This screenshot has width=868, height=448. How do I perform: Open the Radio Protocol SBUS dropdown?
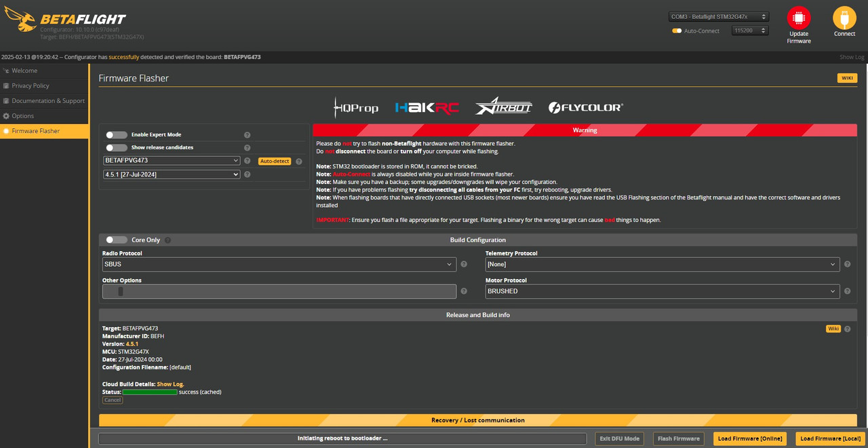pos(279,264)
